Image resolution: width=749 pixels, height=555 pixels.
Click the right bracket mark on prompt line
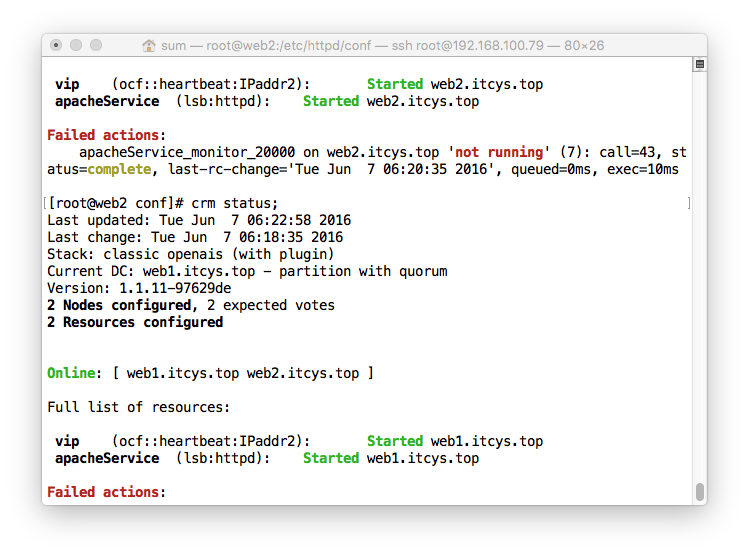(x=688, y=203)
